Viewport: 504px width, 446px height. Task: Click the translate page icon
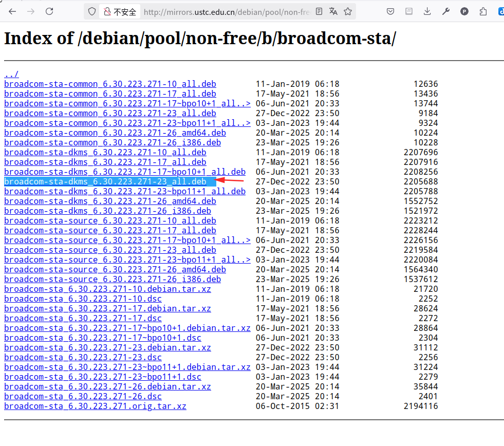point(333,12)
